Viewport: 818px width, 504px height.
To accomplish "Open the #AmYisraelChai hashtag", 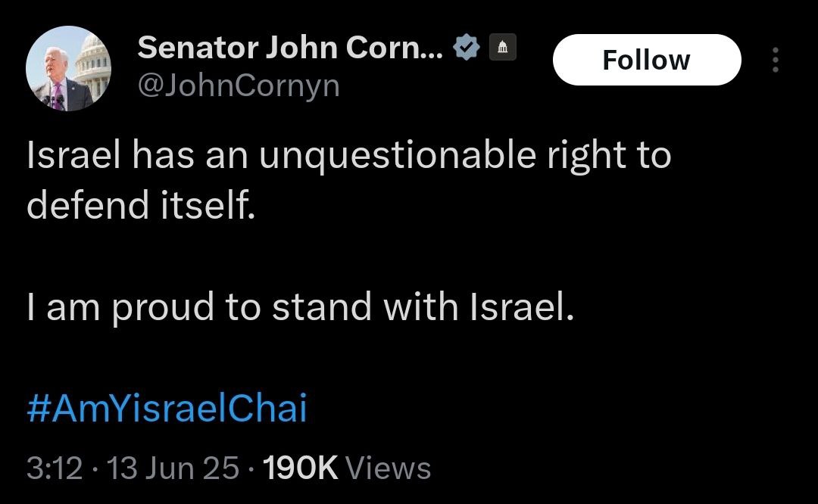I will [x=167, y=409].
